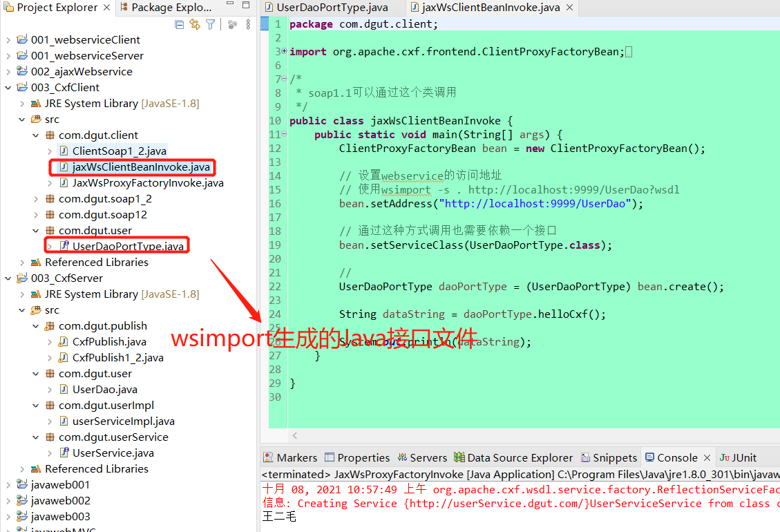
Task: Open the Project Explorer filter funnel icon
Action: 210,24
